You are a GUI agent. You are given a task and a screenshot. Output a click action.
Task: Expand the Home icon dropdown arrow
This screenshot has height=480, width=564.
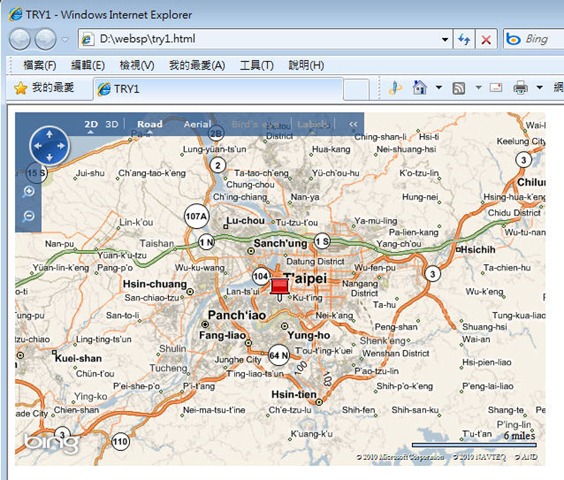pyautogui.click(x=439, y=87)
